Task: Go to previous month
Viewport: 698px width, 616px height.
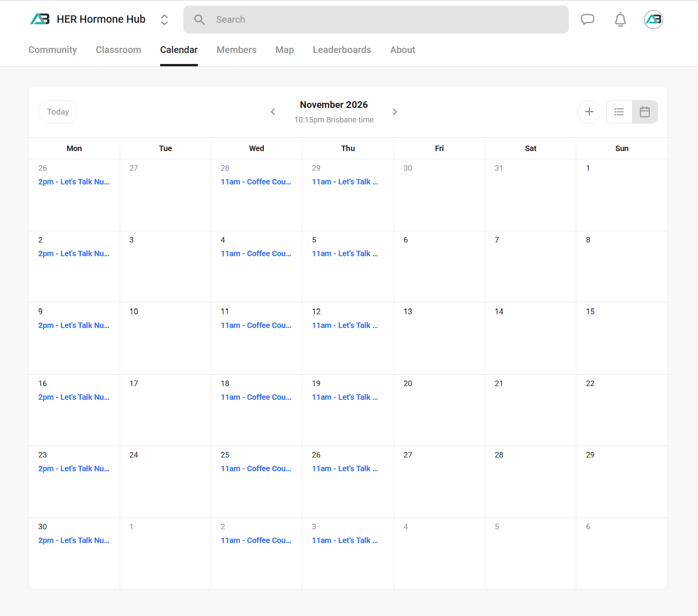Action: pyautogui.click(x=273, y=112)
